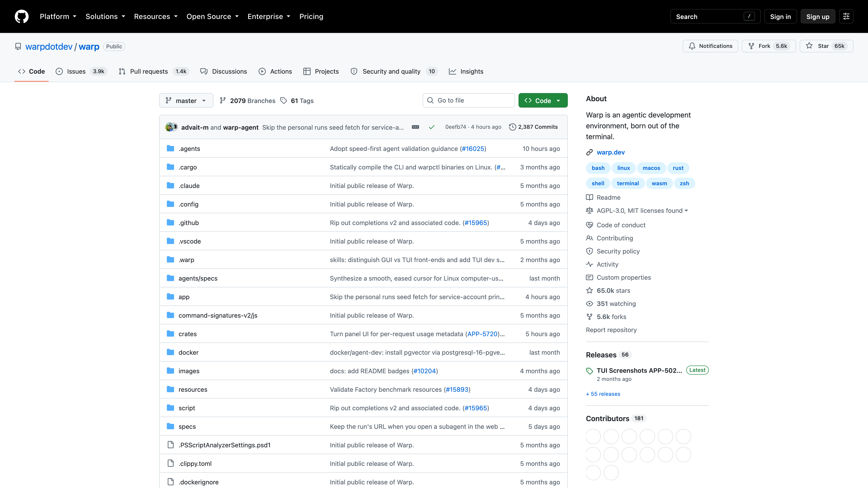Open the commit history clock icon
This screenshot has height=488, width=868.
pos(512,127)
